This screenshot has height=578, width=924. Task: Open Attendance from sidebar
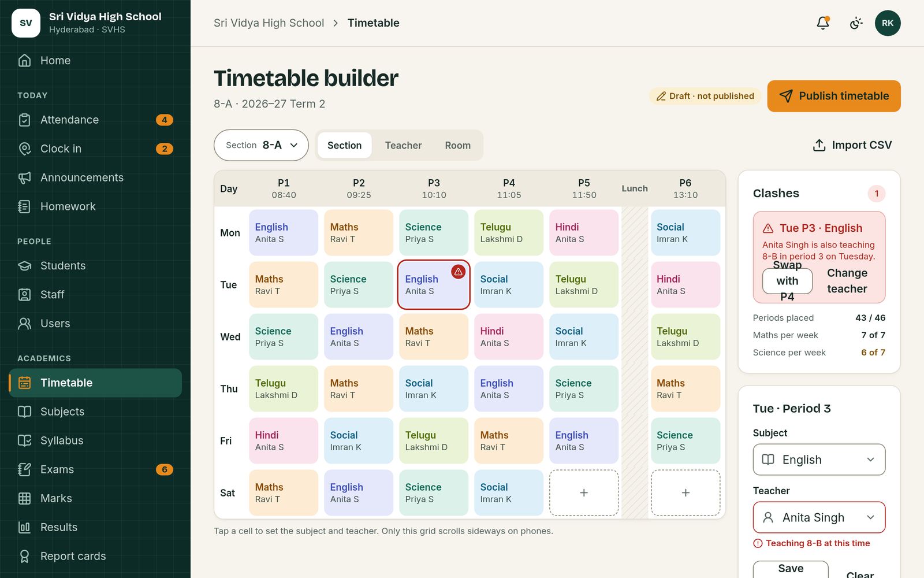click(x=95, y=120)
